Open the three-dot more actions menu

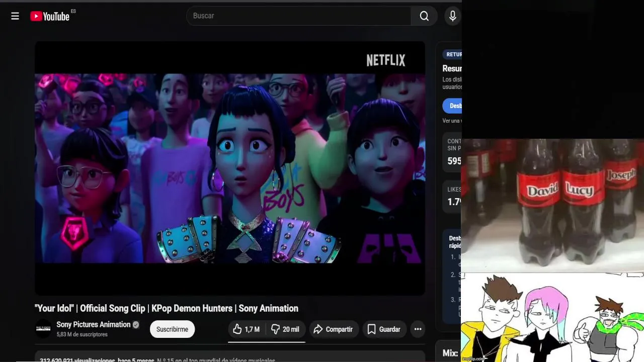418,329
